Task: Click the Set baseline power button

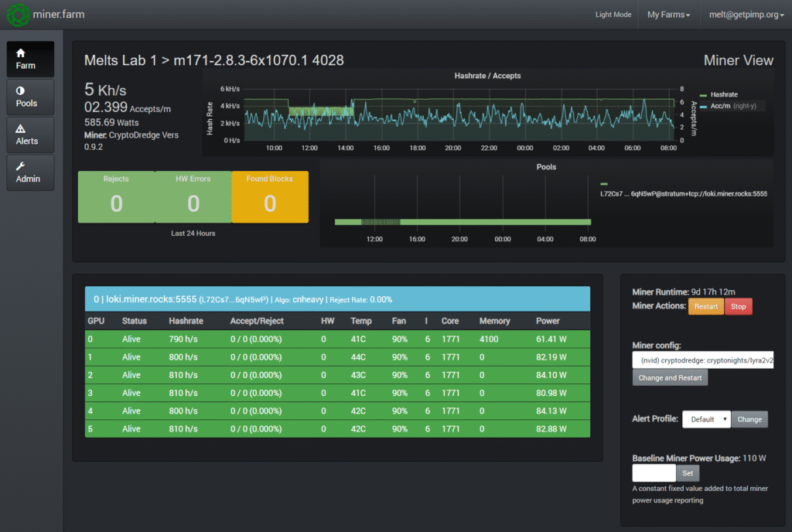Action: 688,472
